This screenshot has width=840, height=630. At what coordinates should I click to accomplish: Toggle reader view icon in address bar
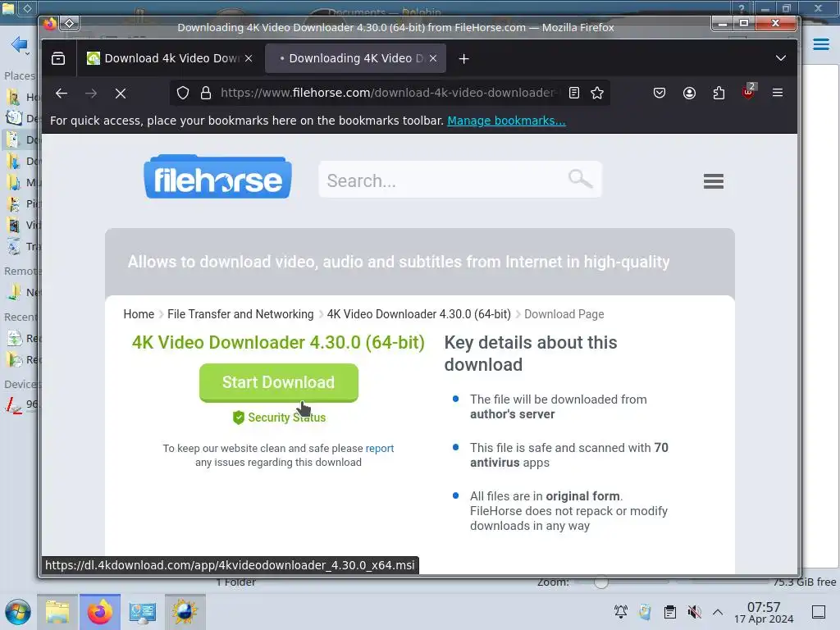tap(573, 94)
